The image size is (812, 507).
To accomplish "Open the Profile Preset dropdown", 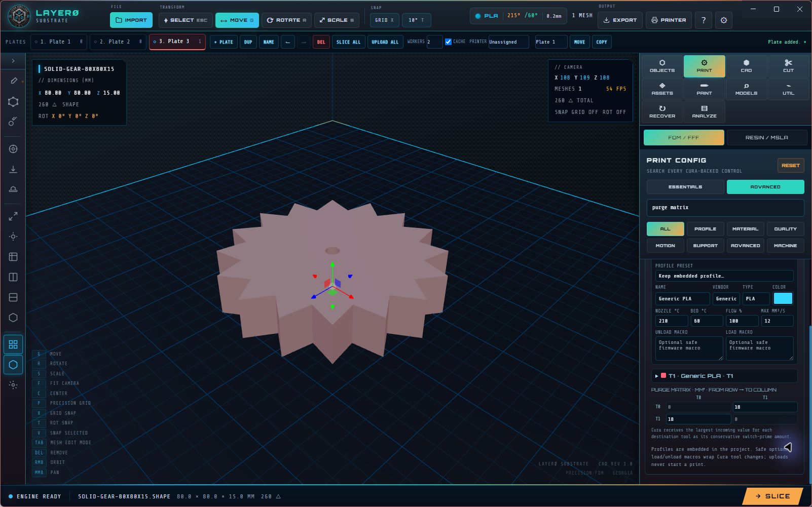I will click(724, 276).
